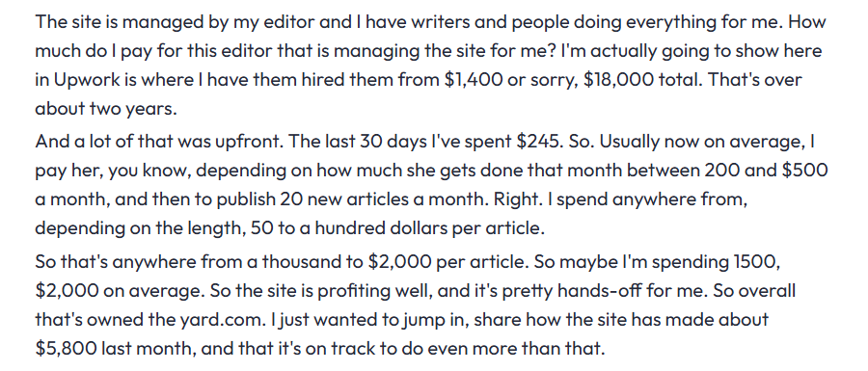Click the "$5,800" last month figure
868x371 pixels.
[x=66, y=348]
